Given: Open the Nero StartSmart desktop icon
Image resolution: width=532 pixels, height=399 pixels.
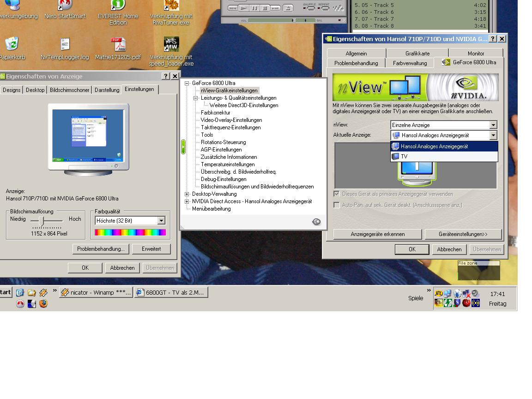Looking at the screenshot, I should [x=65, y=10].
